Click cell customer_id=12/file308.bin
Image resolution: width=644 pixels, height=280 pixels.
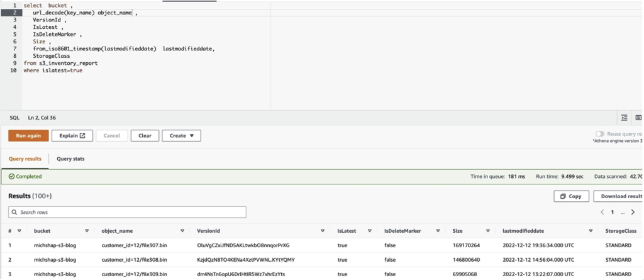pyautogui.click(x=135, y=260)
